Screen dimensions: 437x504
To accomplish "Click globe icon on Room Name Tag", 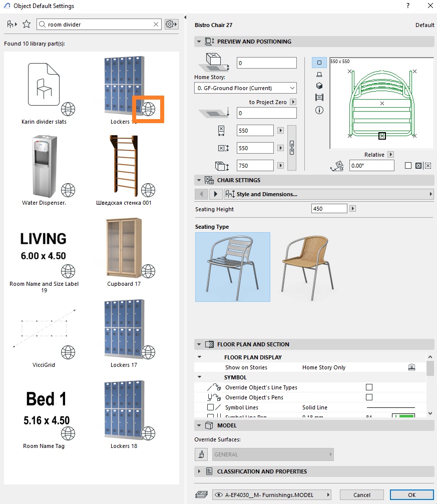I will coord(68,433).
